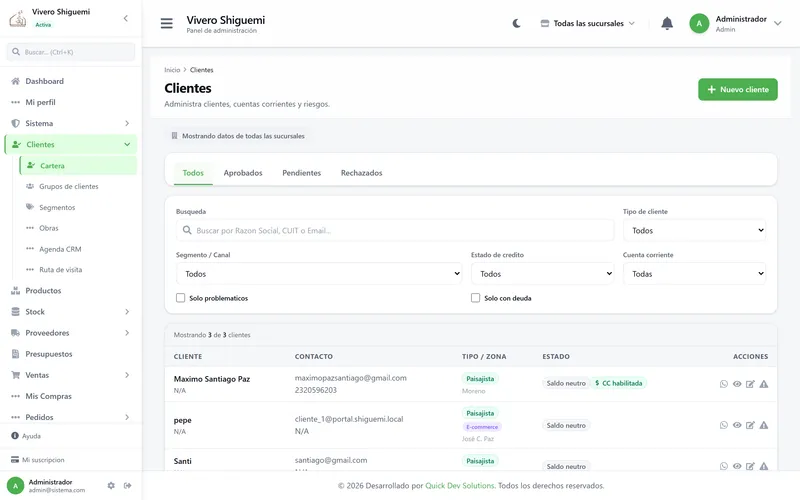This screenshot has height=500, width=800.
Task: Expand Proveedores sidebar section
Action: click(70, 333)
